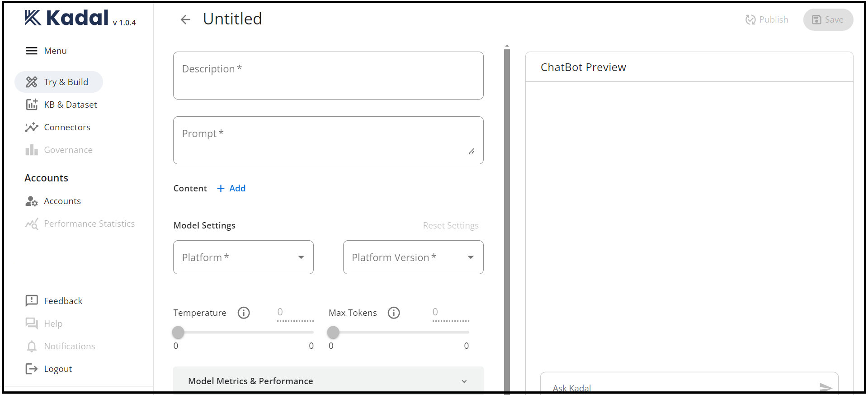Open the Platform dropdown
The width and height of the screenshot is (868, 395).
[x=243, y=257]
